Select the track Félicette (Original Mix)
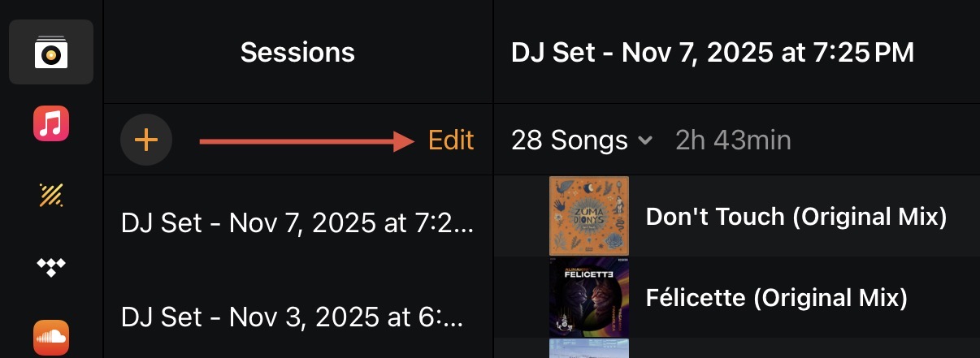 [x=776, y=298]
